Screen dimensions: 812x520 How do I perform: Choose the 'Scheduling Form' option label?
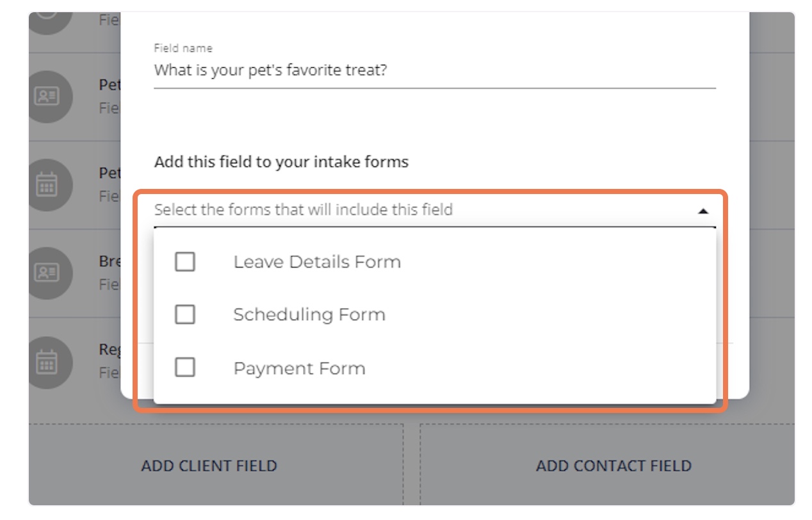(309, 315)
